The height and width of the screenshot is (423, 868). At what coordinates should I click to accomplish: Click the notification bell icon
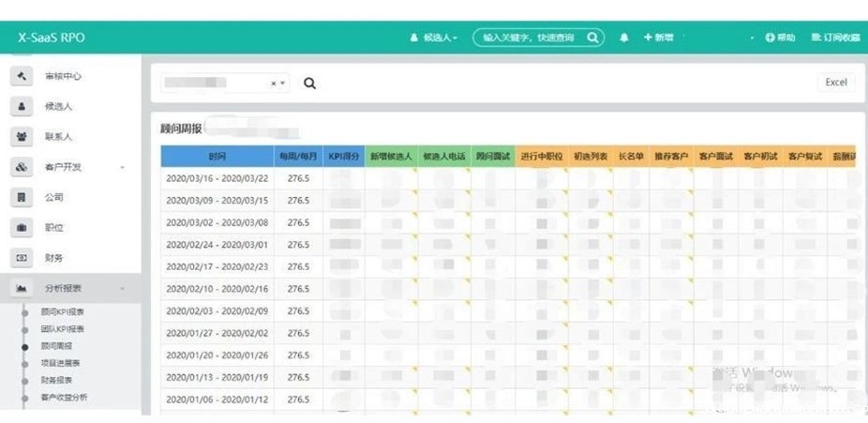(624, 38)
